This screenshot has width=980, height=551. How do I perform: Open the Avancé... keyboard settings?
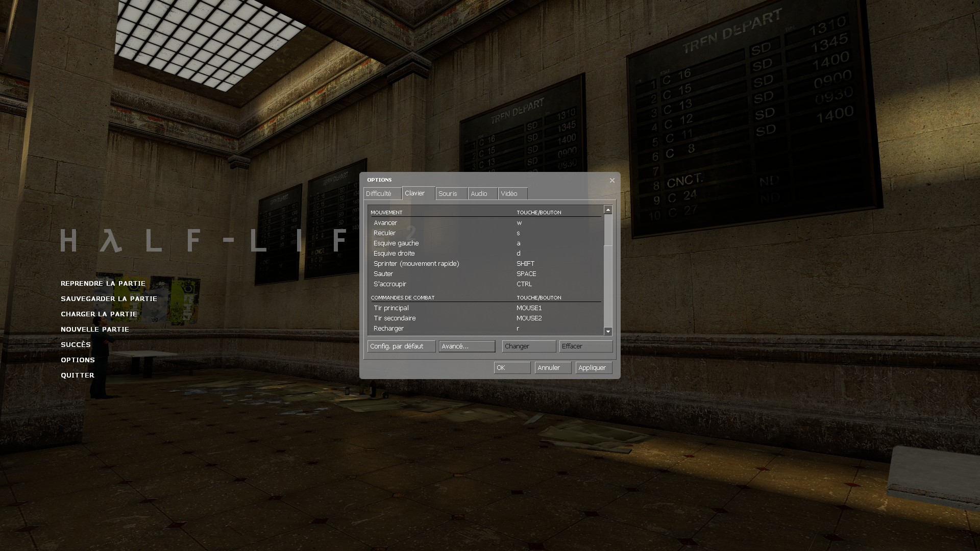[x=467, y=346]
